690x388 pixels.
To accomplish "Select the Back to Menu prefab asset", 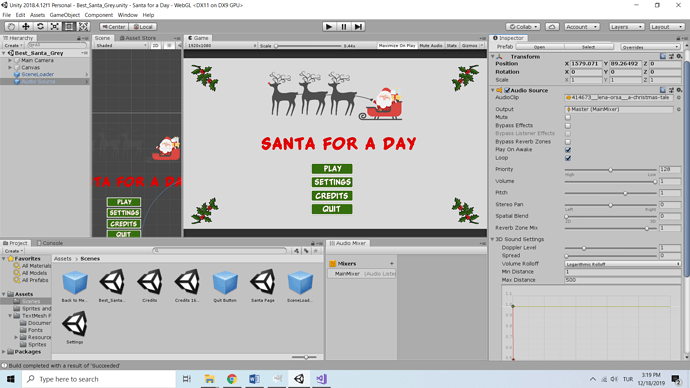I will coord(75,286).
